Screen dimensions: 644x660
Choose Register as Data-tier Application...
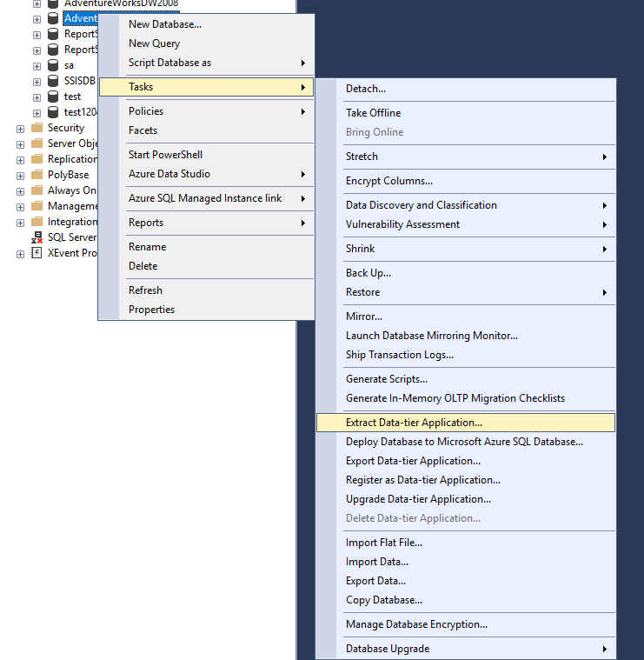click(466, 480)
